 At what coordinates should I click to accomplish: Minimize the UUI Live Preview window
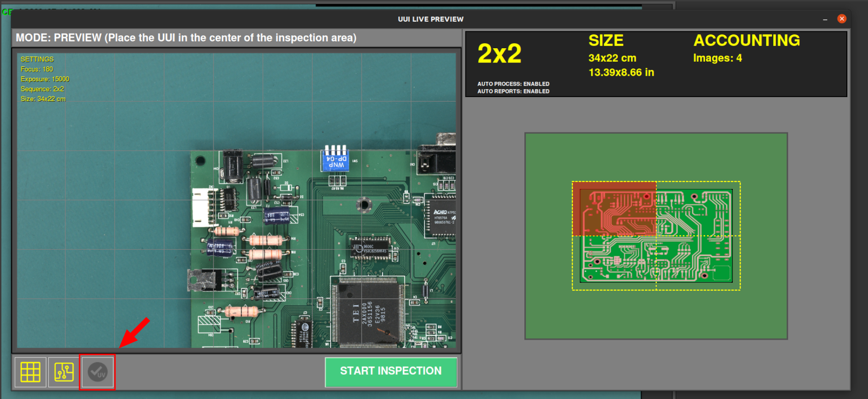point(825,19)
